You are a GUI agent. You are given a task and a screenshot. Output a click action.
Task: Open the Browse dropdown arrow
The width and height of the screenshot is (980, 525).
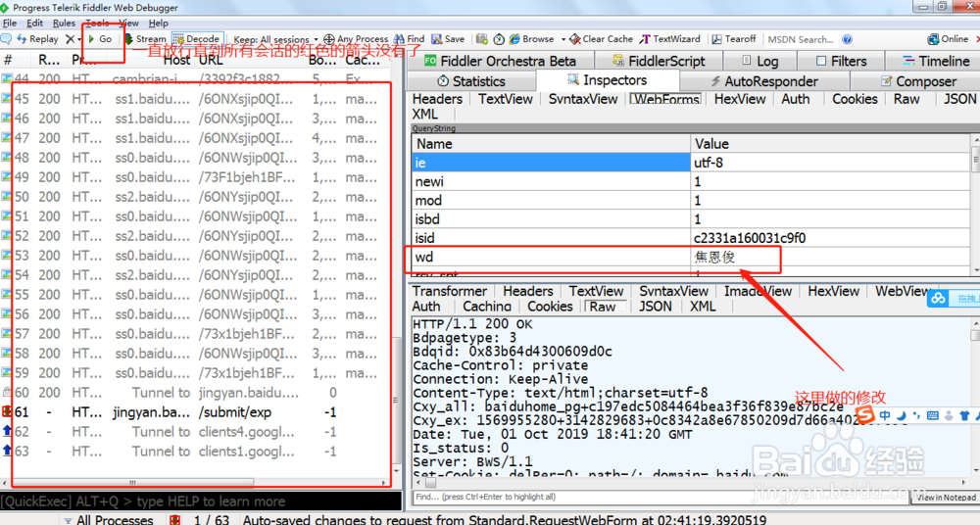(x=563, y=39)
